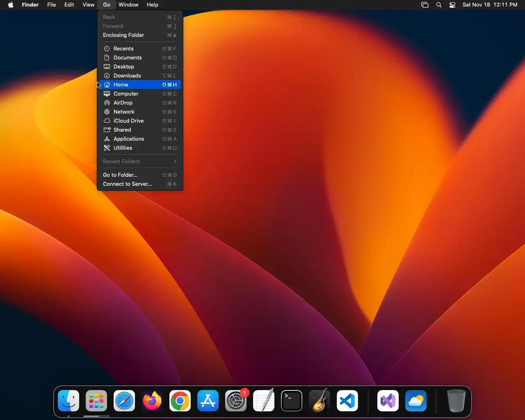Open the Help menu
The width and height of the screenshot is (525, 420).
pyautogui.click(x=153, y=5)
